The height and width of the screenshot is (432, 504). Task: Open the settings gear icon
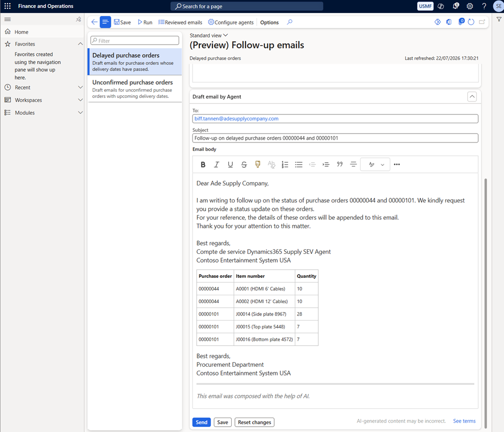click(470, 6)
